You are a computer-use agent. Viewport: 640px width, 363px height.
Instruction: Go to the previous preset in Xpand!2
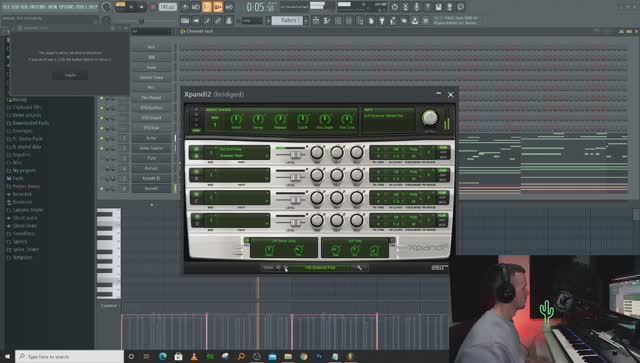pos(278,267)
